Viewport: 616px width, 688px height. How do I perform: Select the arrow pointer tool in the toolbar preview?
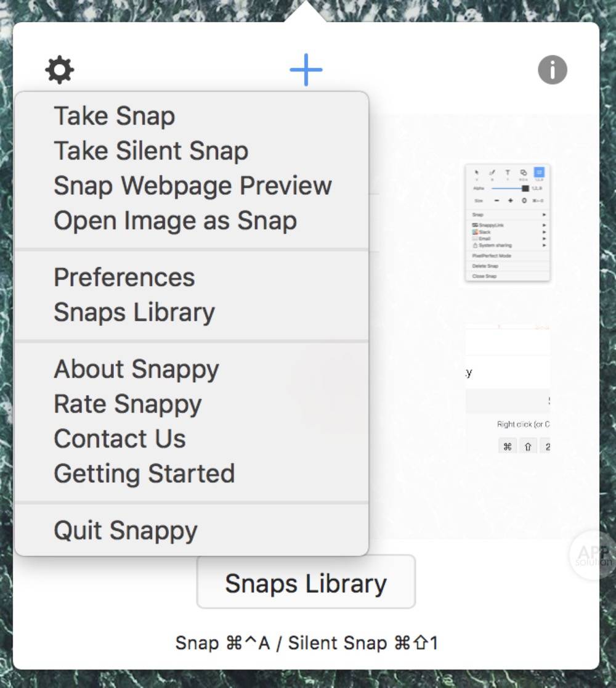click(477, 172)
